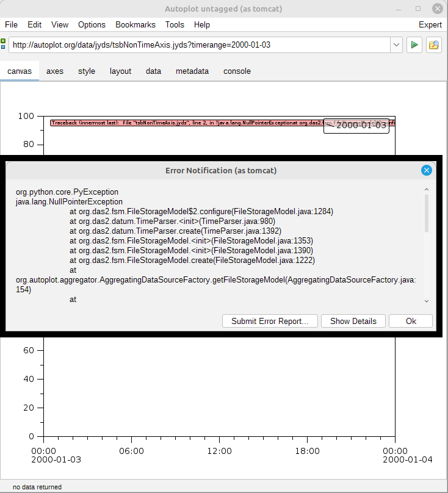Open the file browse folder icon

(434, 45)
